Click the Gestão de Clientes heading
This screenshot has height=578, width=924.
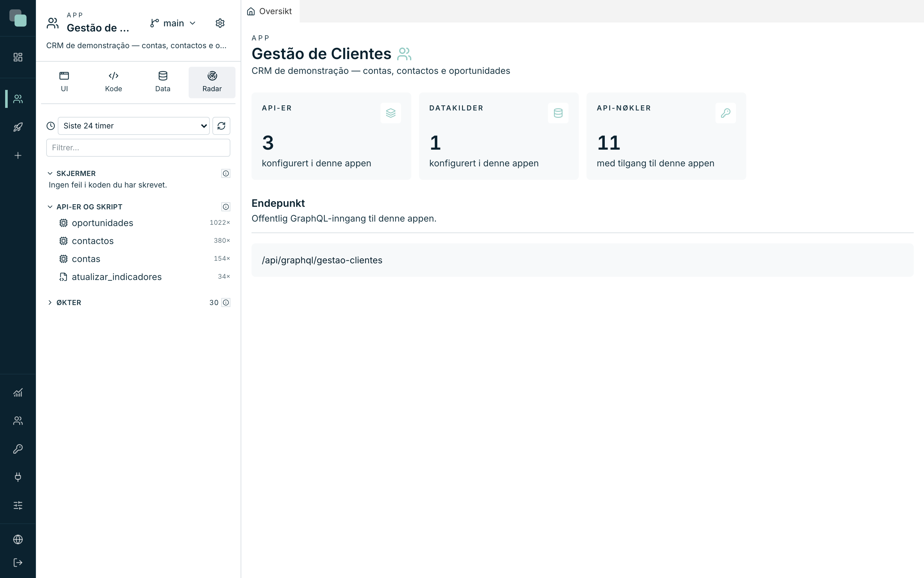321,54
